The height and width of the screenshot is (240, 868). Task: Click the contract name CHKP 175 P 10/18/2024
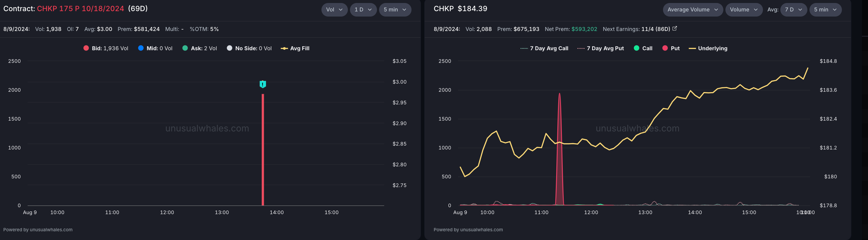[x=80, y=9]
